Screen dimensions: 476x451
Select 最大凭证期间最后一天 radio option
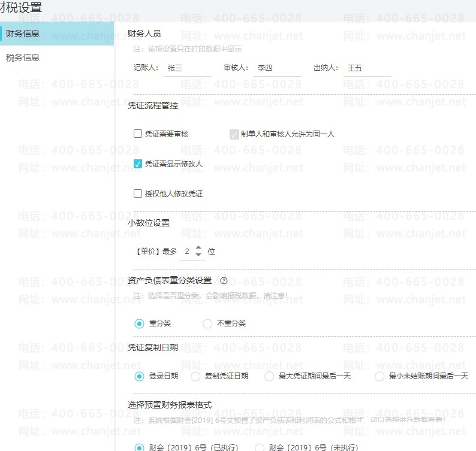coord(269,376)
